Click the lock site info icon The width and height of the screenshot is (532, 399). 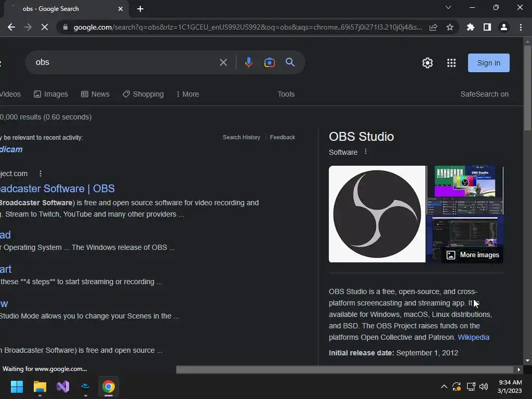coord(65,27)
